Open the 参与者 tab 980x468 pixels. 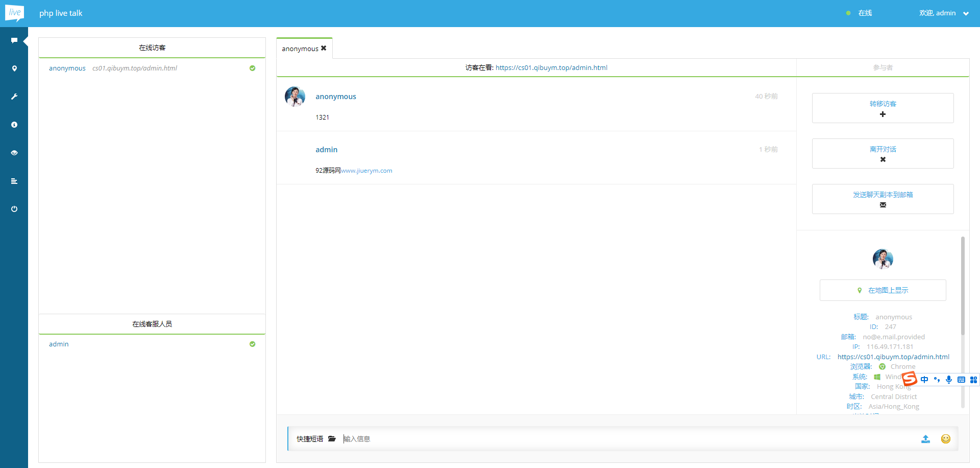tap(883, 67)
